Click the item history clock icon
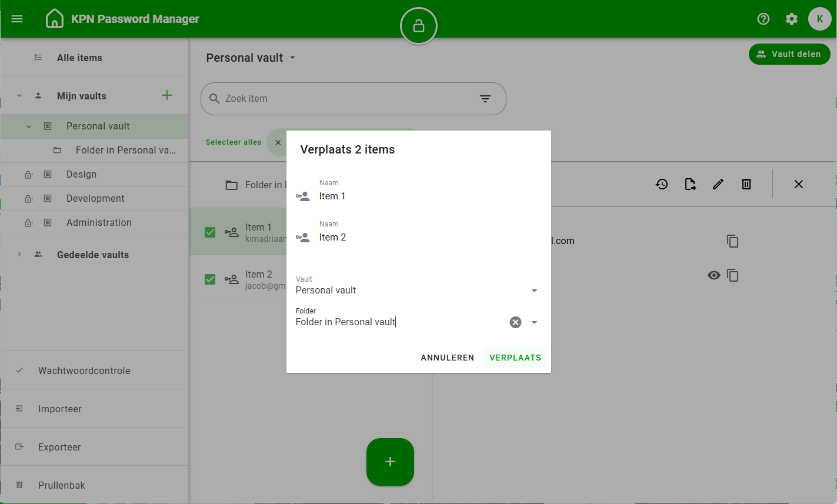This screenshot has width=837, height=504. (x=662, y=184)
